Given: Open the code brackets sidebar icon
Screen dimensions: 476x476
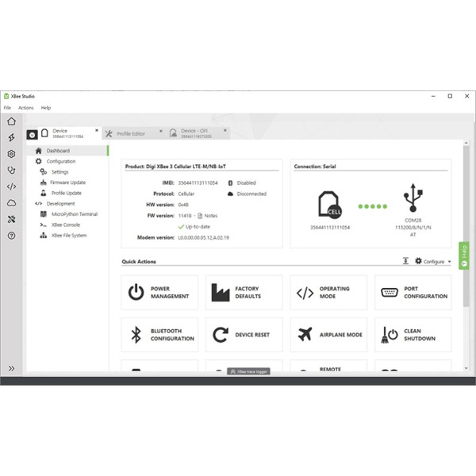Looking at the screenshot, I should [12, 186].
